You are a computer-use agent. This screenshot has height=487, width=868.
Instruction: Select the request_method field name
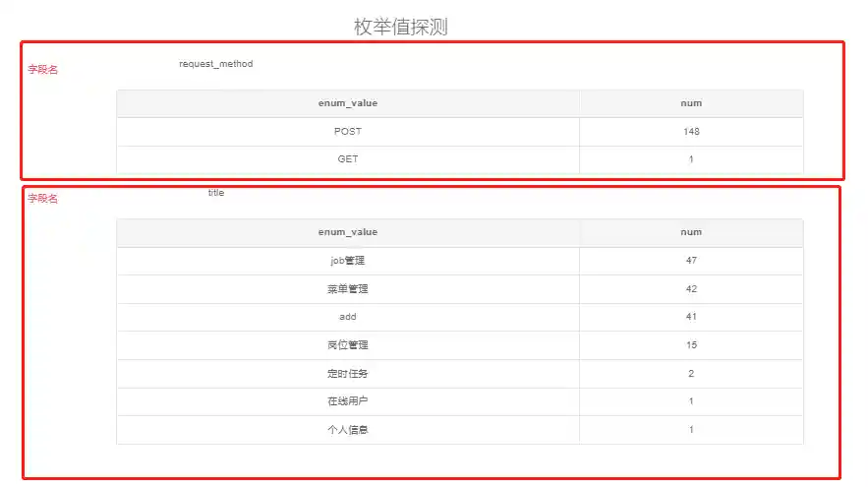coord(216,64)
